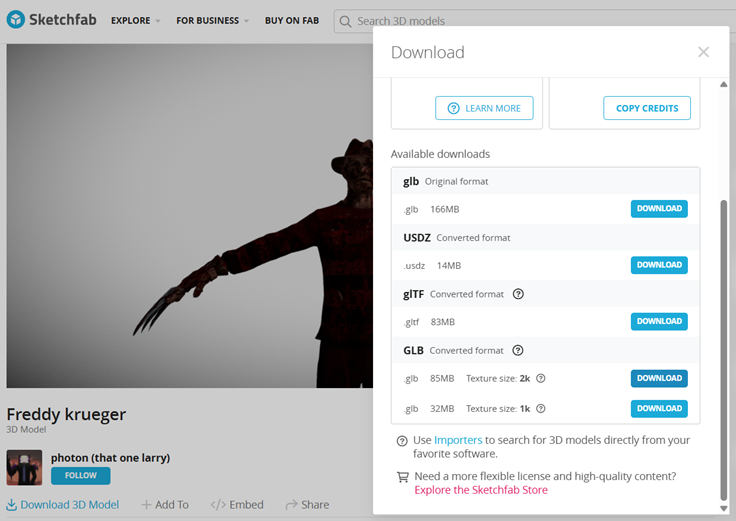
Task: Open the For Business dropdown menu
Action: click(x=212, y=21)
